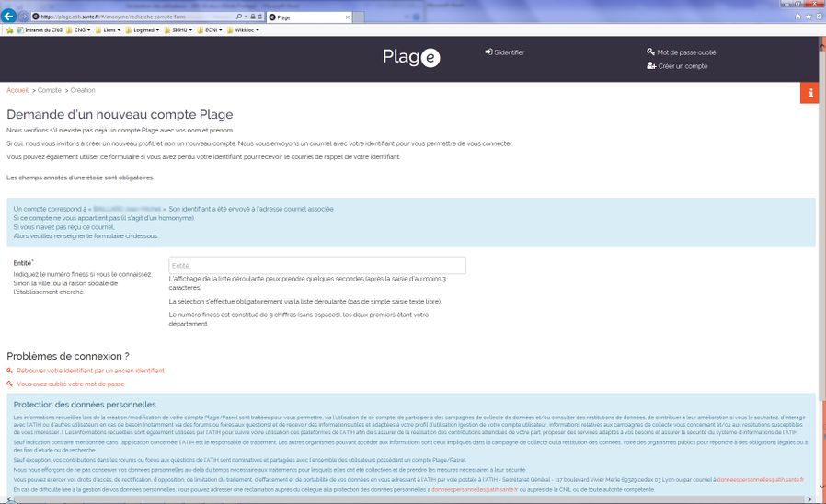Click the refresh icon in address bar

coord(259,17)
